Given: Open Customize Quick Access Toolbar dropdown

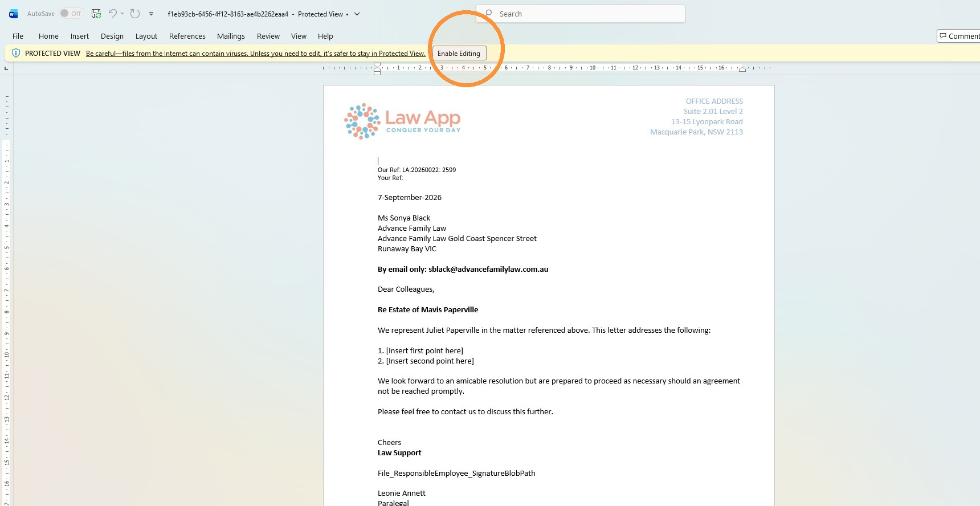Looking at the screenshot, I should pyautogui.click(x=151, y=14).
